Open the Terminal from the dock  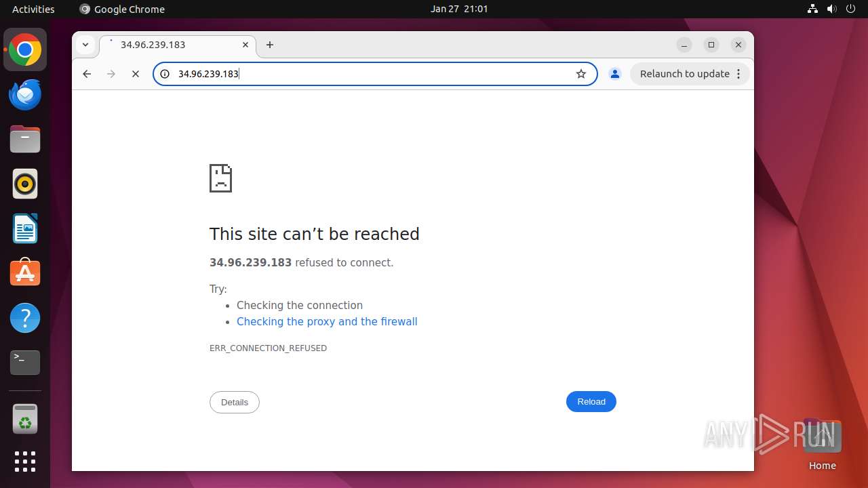(x=25, y=363)
